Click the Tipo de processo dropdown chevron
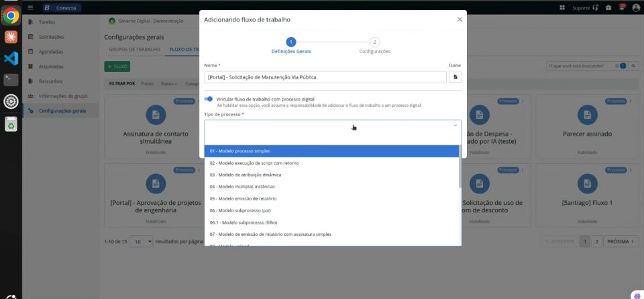This screenshot has width=644, height=299. tap(455, 126)
